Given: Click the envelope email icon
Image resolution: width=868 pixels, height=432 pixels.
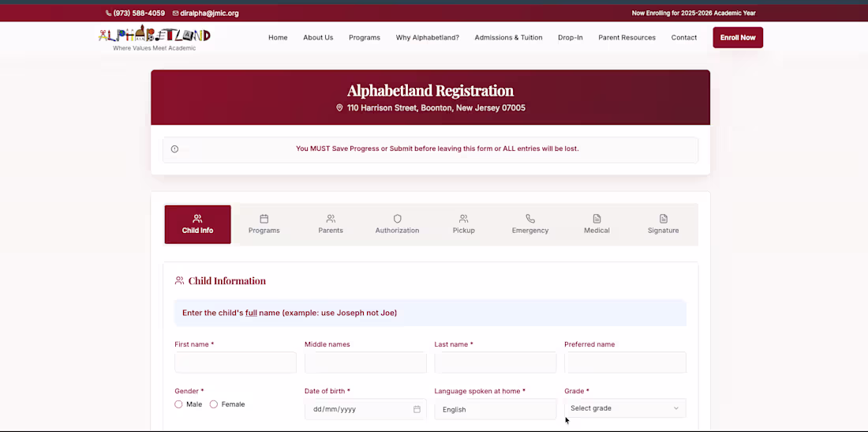Looking at the screenshot, I should pos(175,13).
